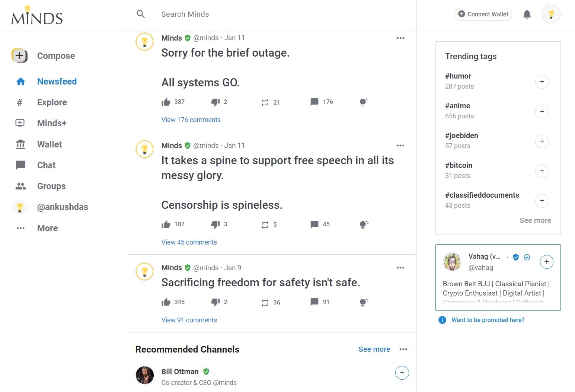The height and width of the screenshot is (392, 575).
Task: Open options menu on 'Sorry for the brief outage' post
Action: (x=400, y=38)
